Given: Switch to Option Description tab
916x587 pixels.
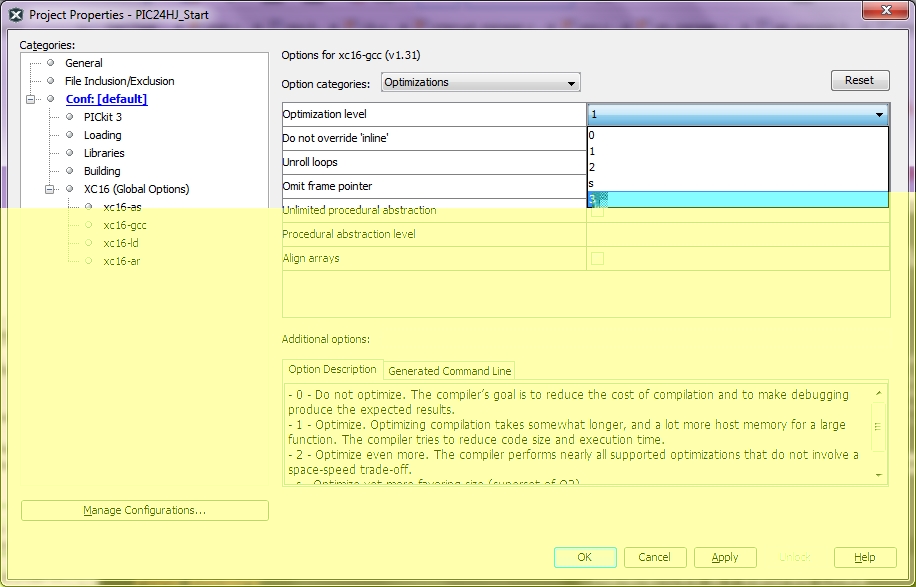Looking at the screenshot, I should coord(332,370).
